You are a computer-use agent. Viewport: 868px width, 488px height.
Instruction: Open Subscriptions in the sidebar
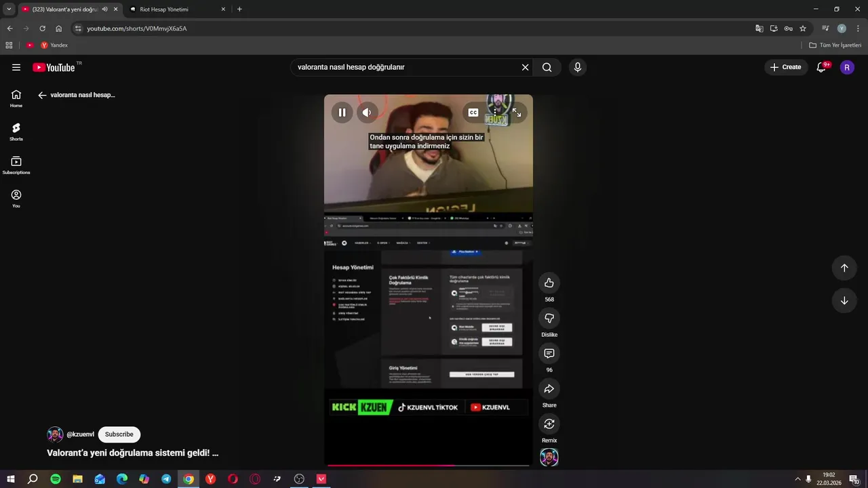(x=16, y=165)
